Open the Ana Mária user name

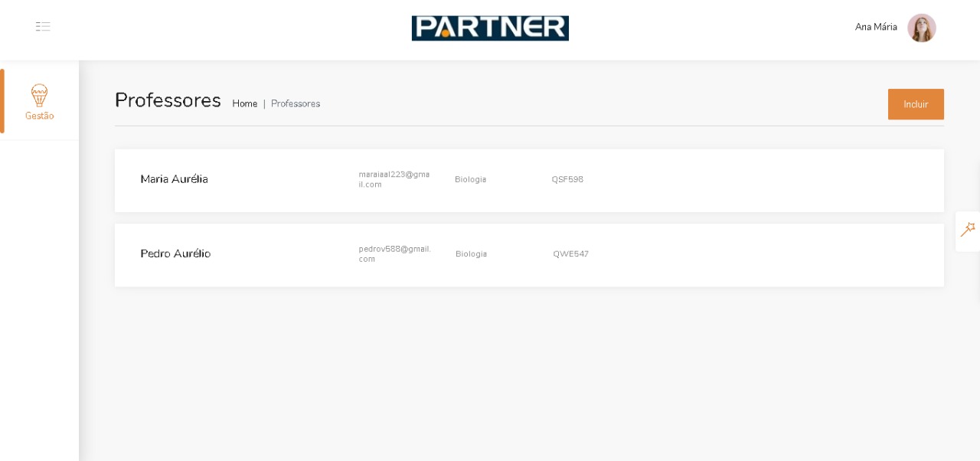876,27
